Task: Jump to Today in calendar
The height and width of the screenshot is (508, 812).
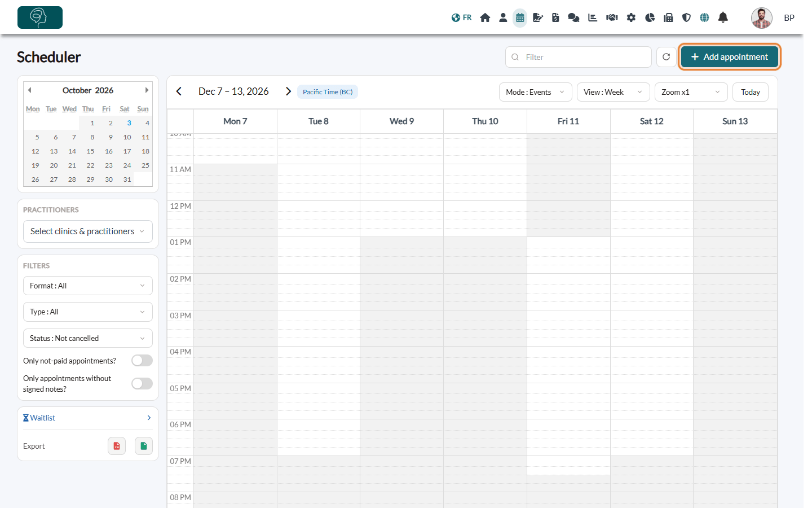Action: click(751, 92)
